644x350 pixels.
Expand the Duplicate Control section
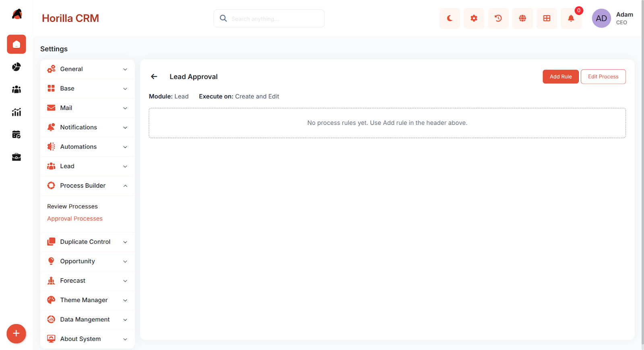point(87,242)
